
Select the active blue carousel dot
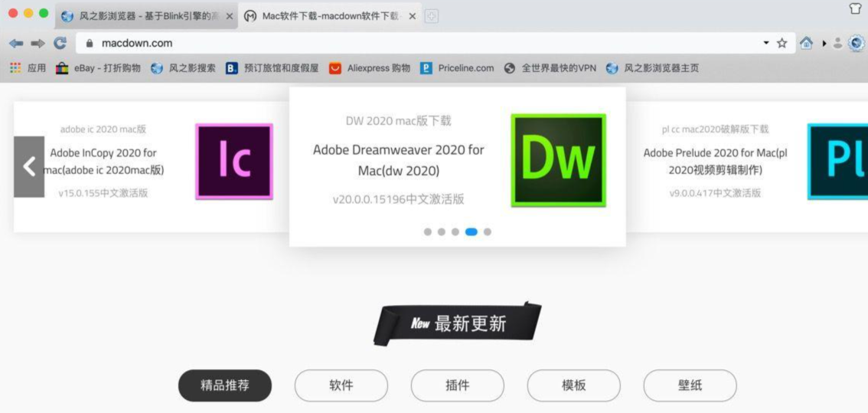coord(471,231)
